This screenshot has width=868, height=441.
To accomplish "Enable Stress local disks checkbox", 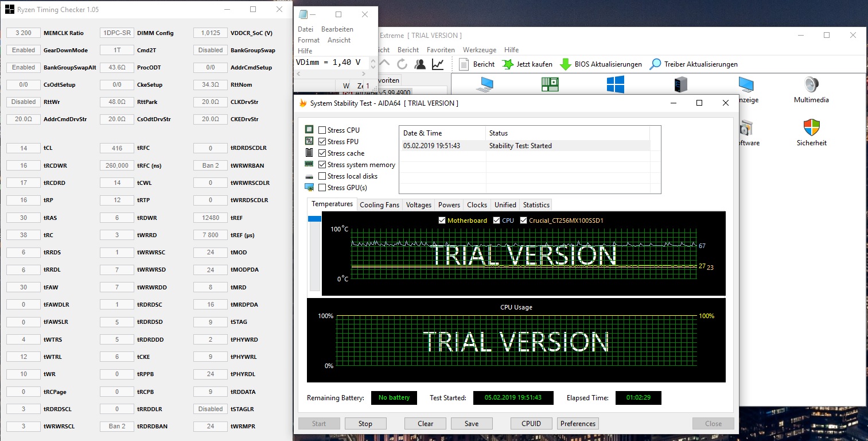I will [322, 176].
